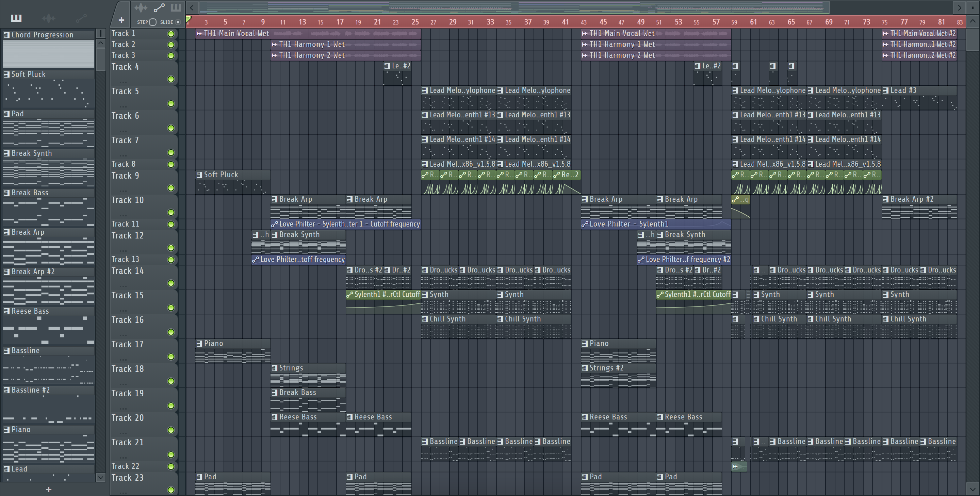Select the automation curve icon above SLIDE
The width and height of the screenshot is (980, 496).
tap(159, 7)
